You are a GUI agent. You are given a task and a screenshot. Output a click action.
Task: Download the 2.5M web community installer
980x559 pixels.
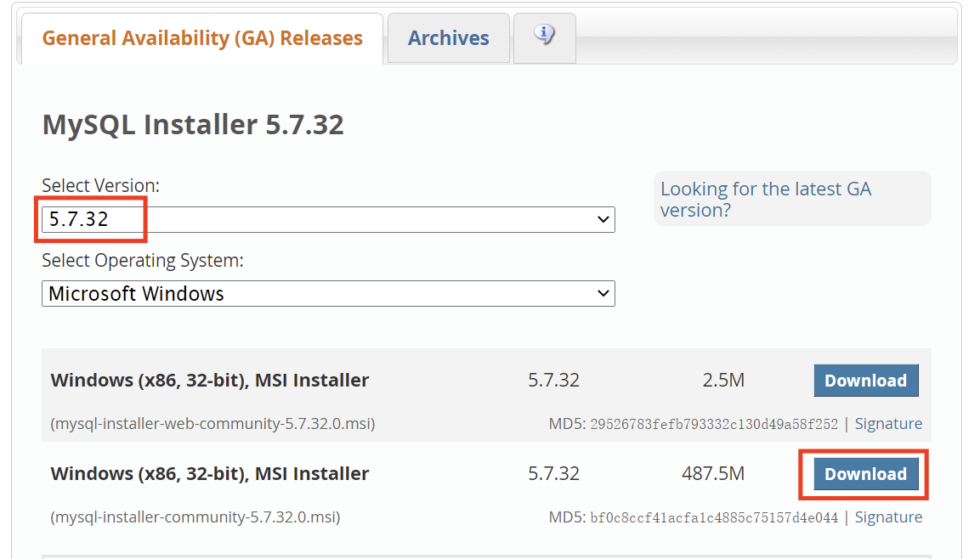click(865, 381)
